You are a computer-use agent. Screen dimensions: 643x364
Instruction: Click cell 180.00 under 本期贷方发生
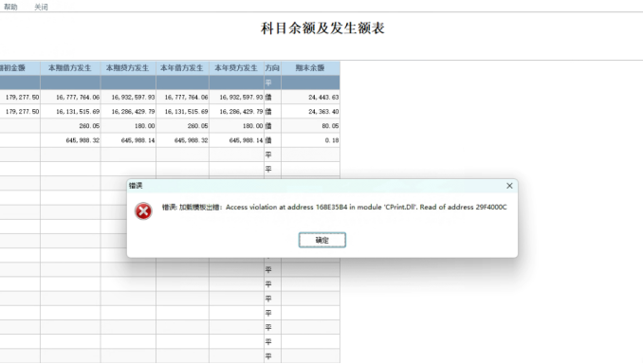tap(128, 126)
